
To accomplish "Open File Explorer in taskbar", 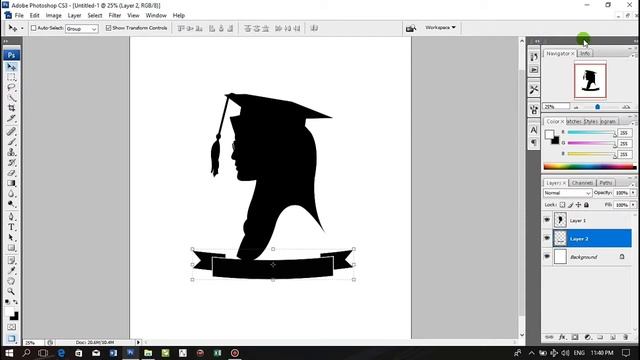I will 148,353.
